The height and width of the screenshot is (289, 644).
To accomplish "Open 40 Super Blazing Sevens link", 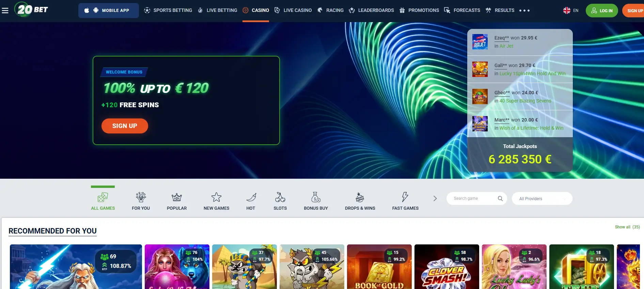I will (x=525, y=101).
